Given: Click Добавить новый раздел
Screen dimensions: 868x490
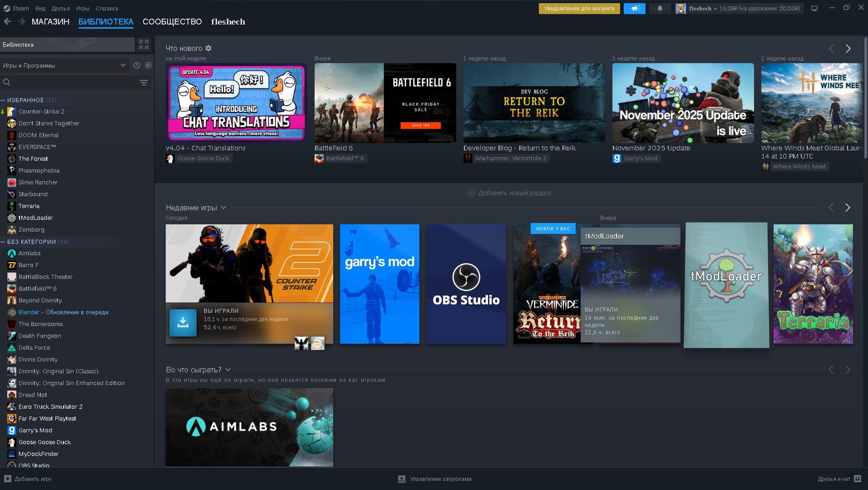Looking at the screenshot, I should click(509, 193).
